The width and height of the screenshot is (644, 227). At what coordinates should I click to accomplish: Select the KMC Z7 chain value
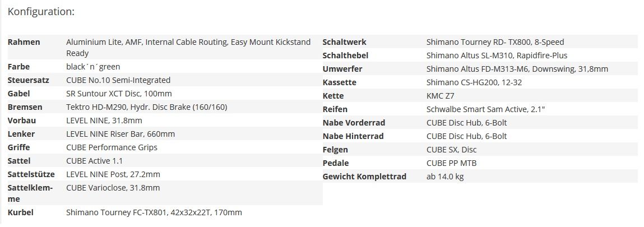[441, 96]
